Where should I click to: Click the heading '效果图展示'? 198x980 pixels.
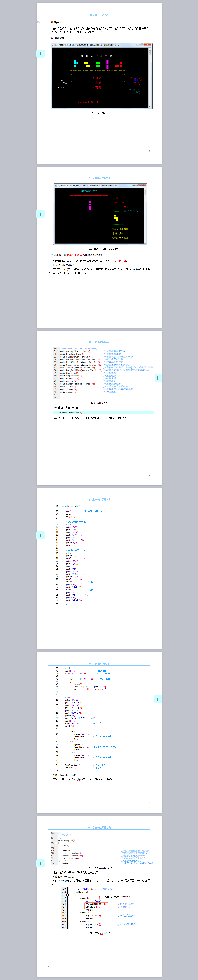click(58, 38)
